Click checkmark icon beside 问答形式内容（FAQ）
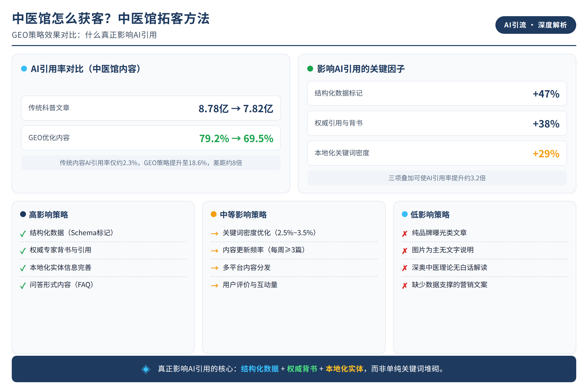The width and height of the screenshot is (588, 392). [x=23, y=285]
